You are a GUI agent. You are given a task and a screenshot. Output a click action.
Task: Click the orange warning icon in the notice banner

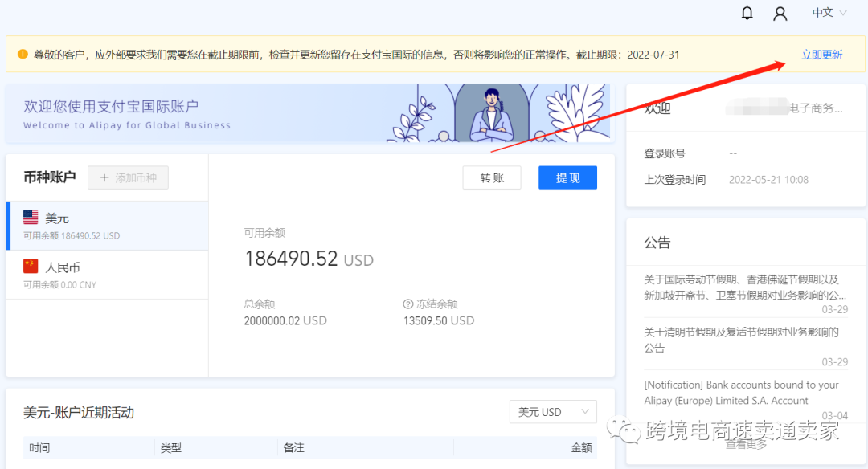(x=23, y=54)
